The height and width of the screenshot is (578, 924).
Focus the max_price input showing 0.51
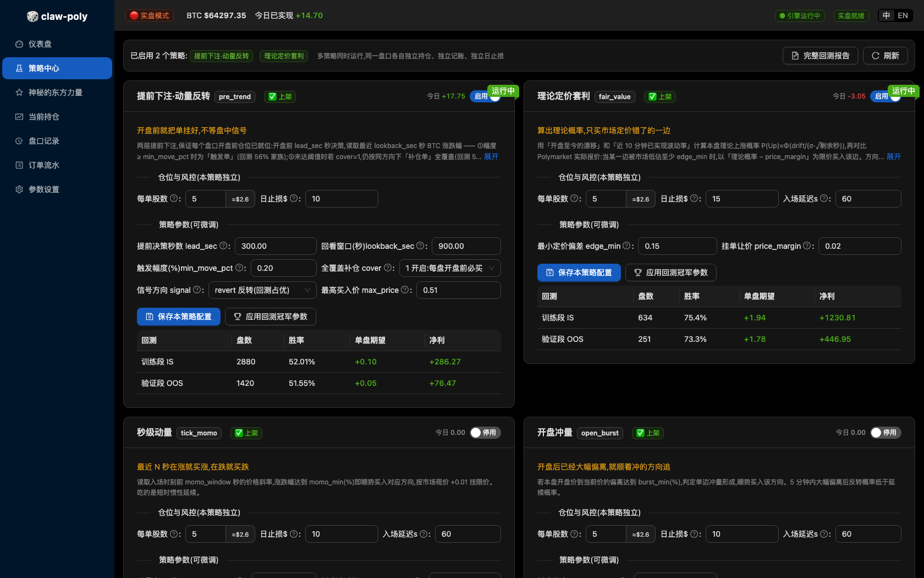tap(459, 290)
